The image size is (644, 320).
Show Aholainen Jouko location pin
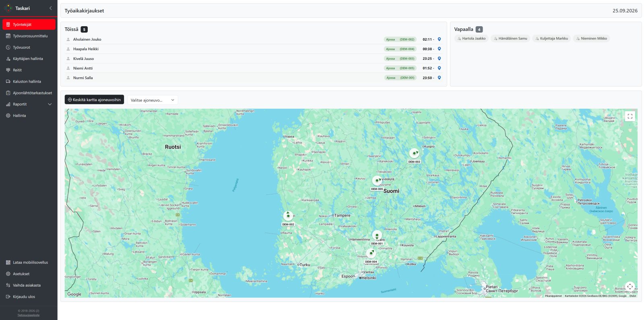coord(439,39)
